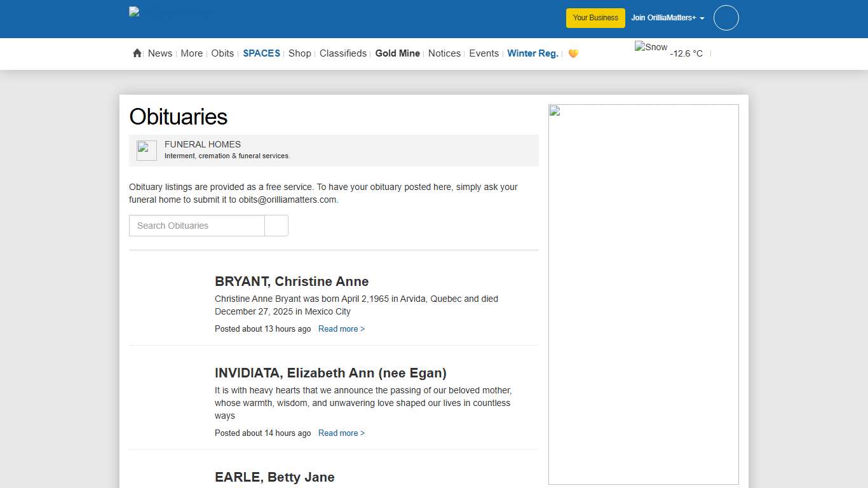868x488 pixels.
Task: Open the Winter Reg. link
Action: point(532,53)
